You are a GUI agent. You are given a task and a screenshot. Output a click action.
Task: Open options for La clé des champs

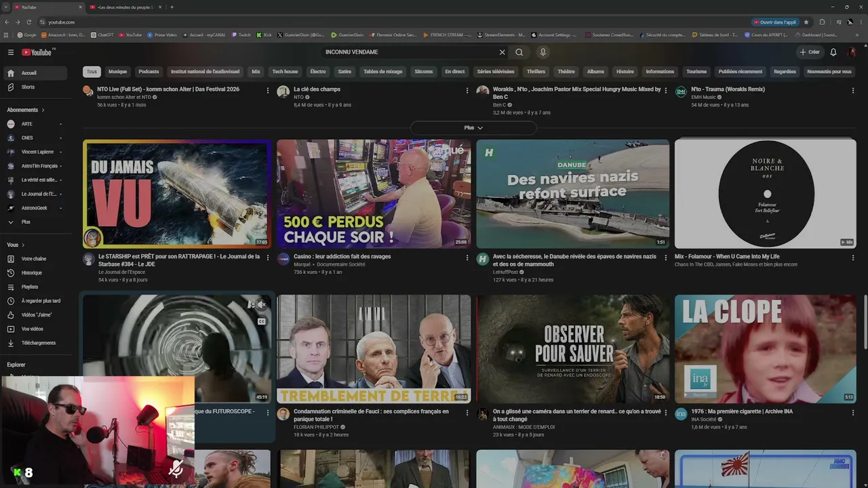[467, 90]
